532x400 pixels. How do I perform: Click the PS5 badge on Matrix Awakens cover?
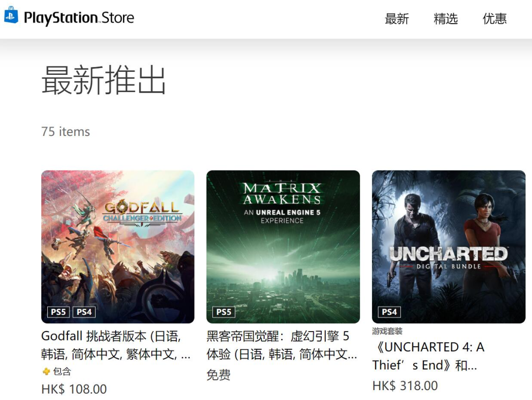pos(224,312)
